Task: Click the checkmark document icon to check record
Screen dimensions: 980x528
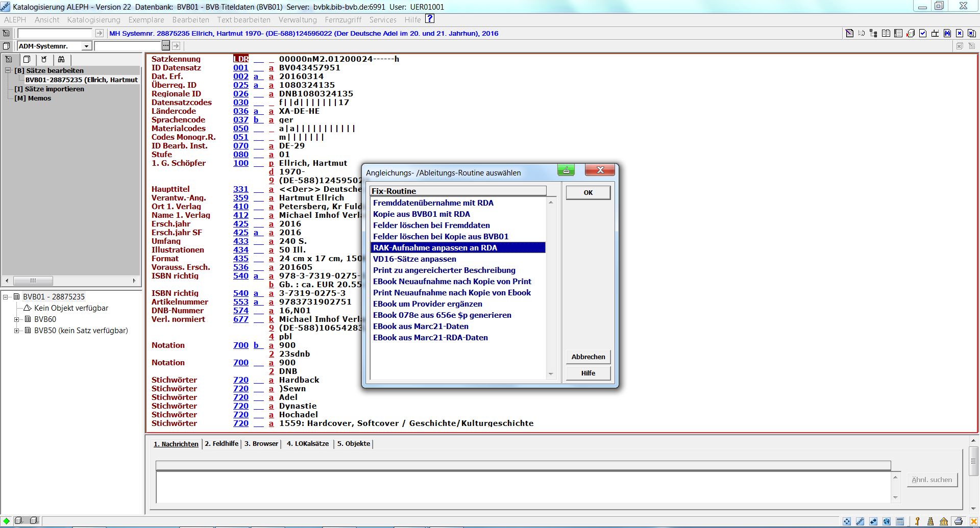Action: 923,34
